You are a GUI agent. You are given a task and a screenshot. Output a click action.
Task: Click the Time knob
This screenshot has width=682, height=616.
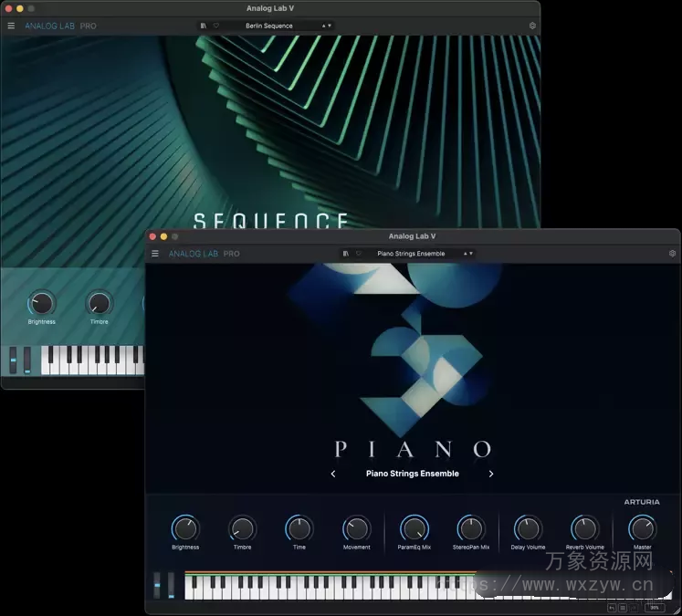[x=299, y=528]
